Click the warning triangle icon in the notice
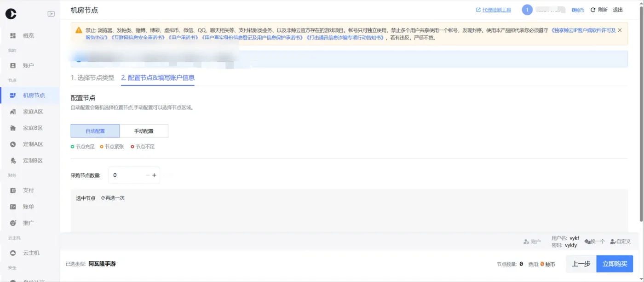The height and width of the screenshot is (282, 644). pos(79,30)
